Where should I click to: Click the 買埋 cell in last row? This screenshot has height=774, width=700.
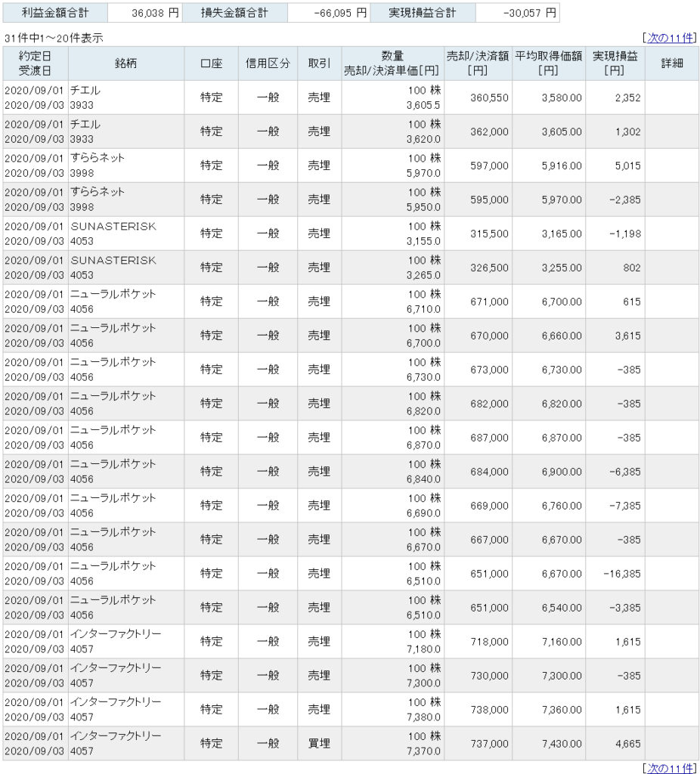(320, 744)
